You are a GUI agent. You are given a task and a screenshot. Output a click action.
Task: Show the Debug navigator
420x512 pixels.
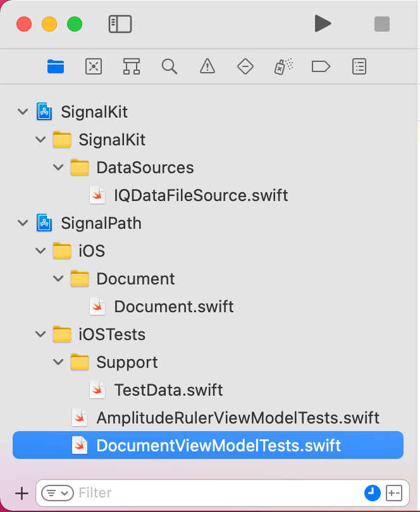coord(283,66)
